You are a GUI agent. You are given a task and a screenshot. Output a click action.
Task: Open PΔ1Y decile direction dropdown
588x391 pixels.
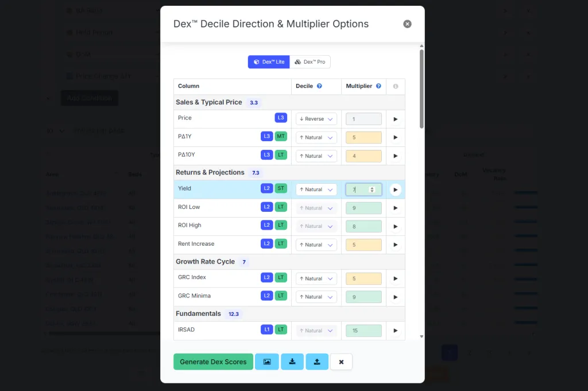tap(316, 138)
